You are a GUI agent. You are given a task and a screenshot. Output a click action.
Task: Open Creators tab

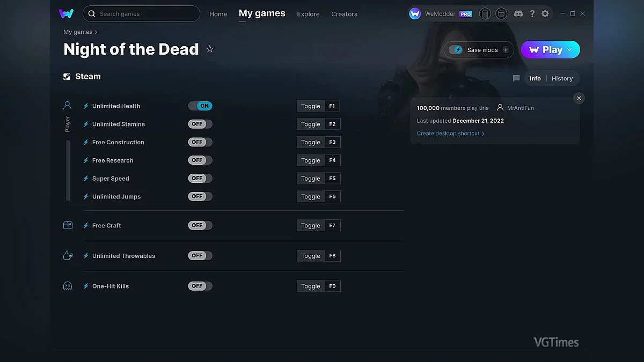(x=344, y=14)
